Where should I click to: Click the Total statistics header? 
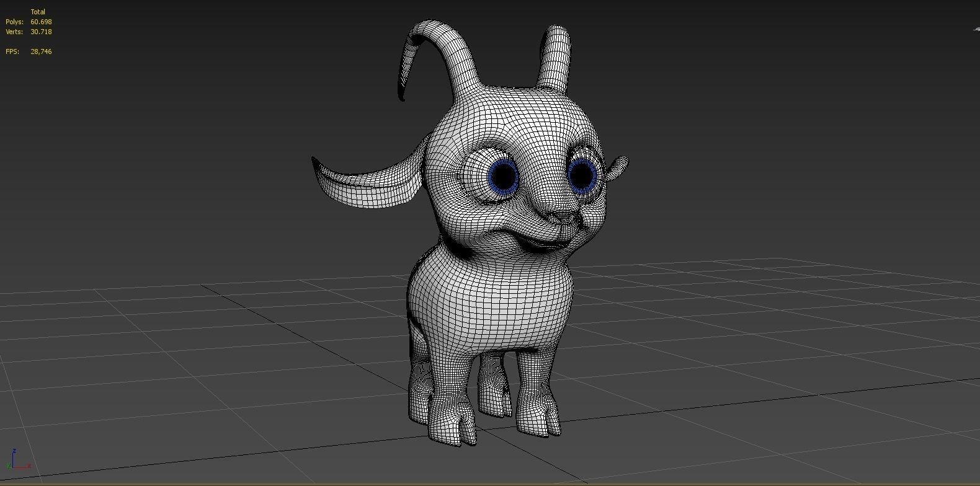38,12
